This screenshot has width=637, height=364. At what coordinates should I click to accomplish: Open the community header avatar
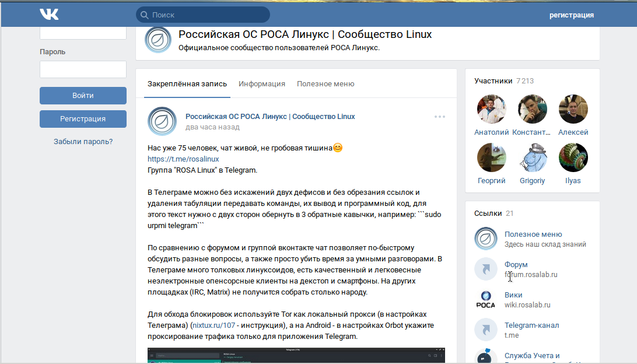point(158,40)
